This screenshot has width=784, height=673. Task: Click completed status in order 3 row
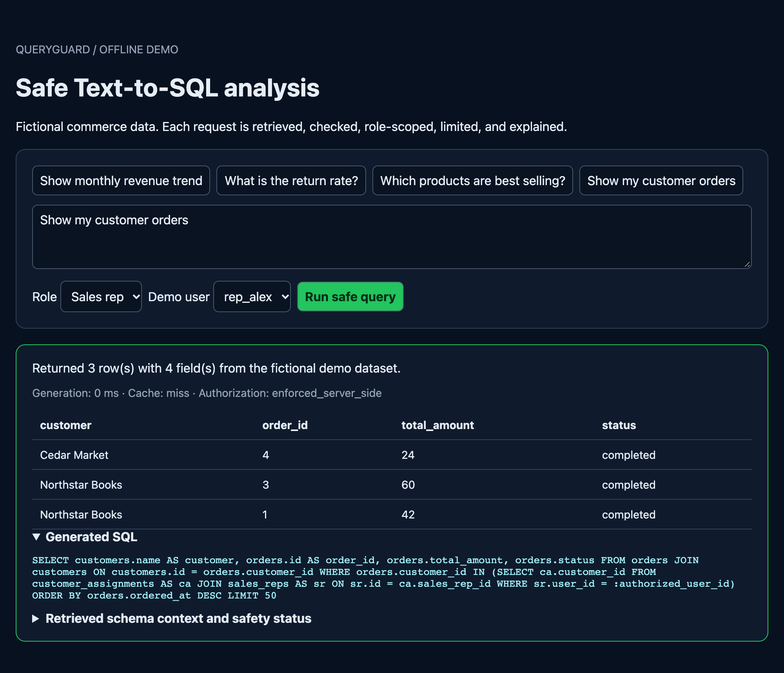(629, 485)
